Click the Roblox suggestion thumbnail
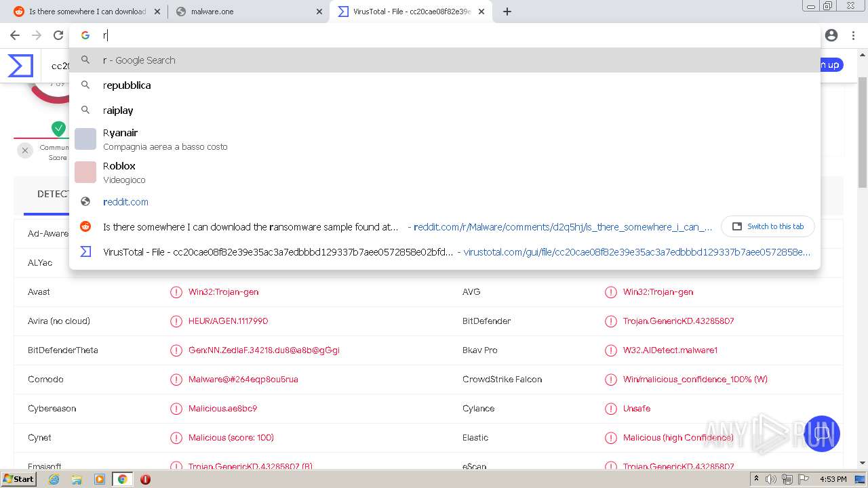The width and height of the screenshot is (868, 488). tap(85, 172)
